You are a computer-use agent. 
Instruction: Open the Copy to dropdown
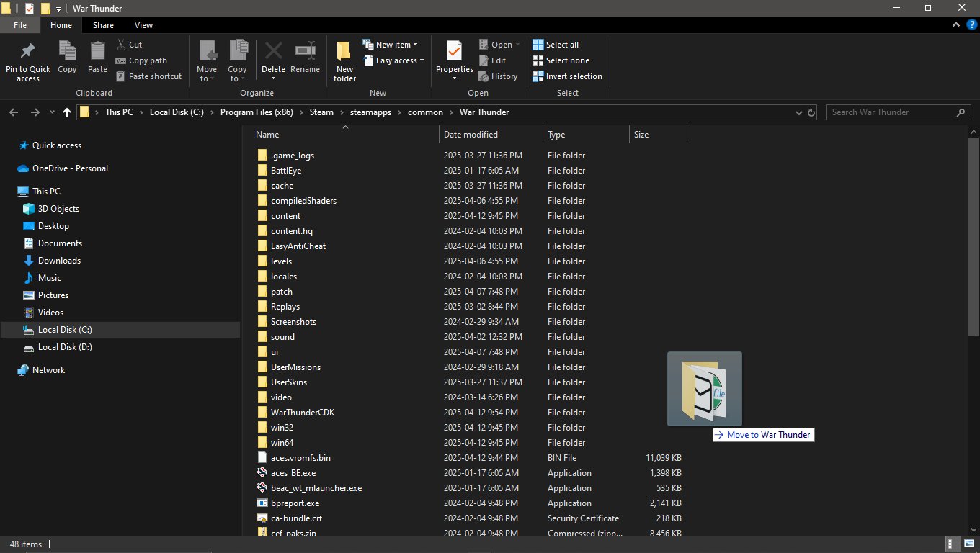(238, 74)
